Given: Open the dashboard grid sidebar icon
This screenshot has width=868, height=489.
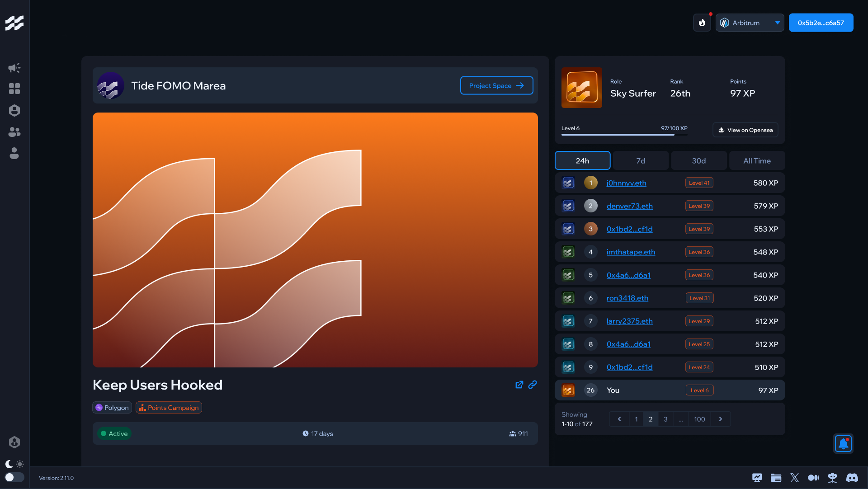Looking at the screenshot, I should [14, 89].
